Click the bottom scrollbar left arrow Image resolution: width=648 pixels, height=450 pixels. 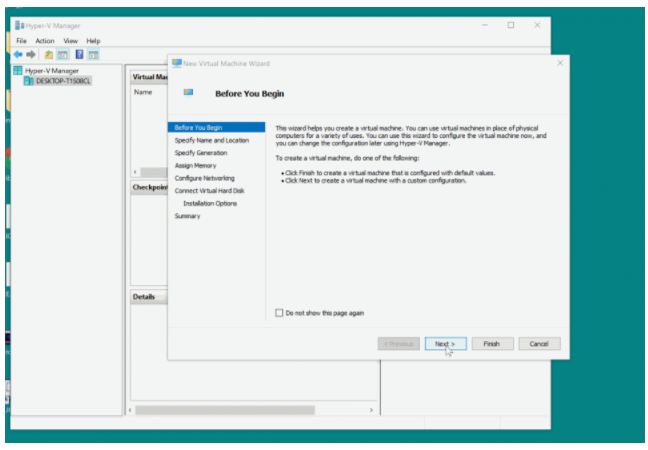pos(130,410)
